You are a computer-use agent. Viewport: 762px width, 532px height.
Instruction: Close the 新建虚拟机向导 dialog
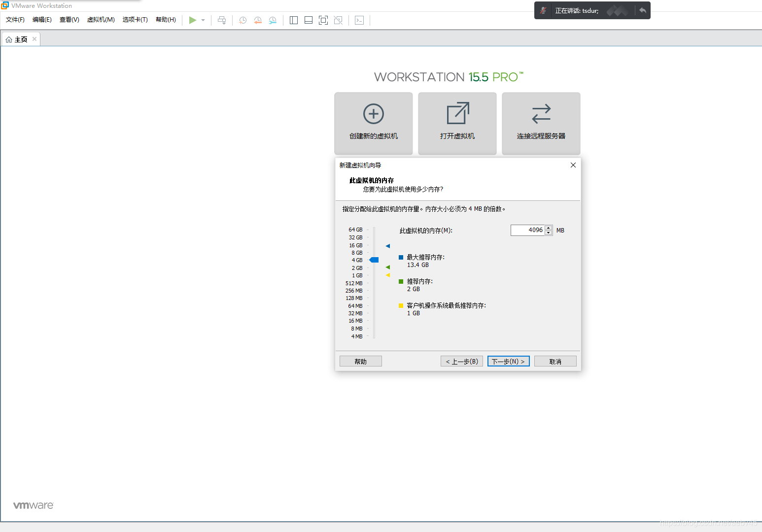coord(573,165)
